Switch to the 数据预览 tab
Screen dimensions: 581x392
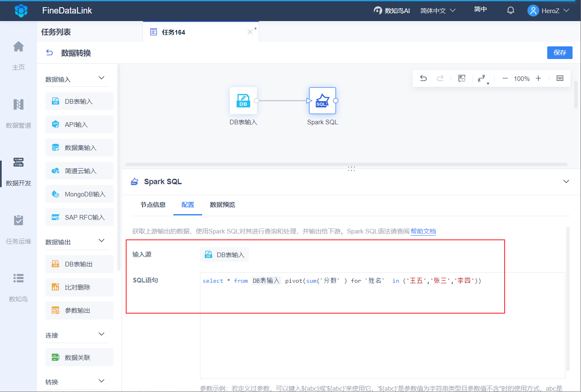point(222,205)
